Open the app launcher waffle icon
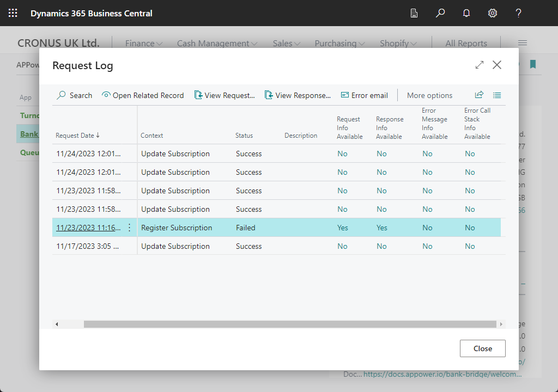The image size is (558, 392). (13, 13)
